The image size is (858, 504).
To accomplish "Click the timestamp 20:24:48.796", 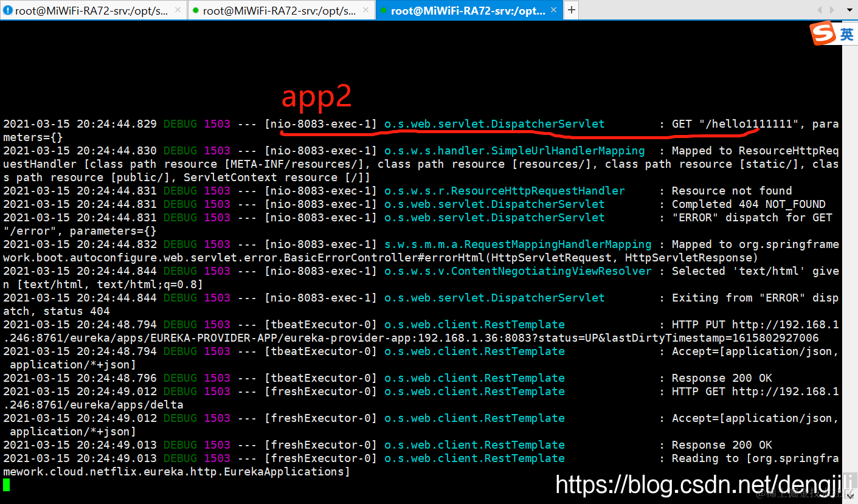I will (116, 378).
